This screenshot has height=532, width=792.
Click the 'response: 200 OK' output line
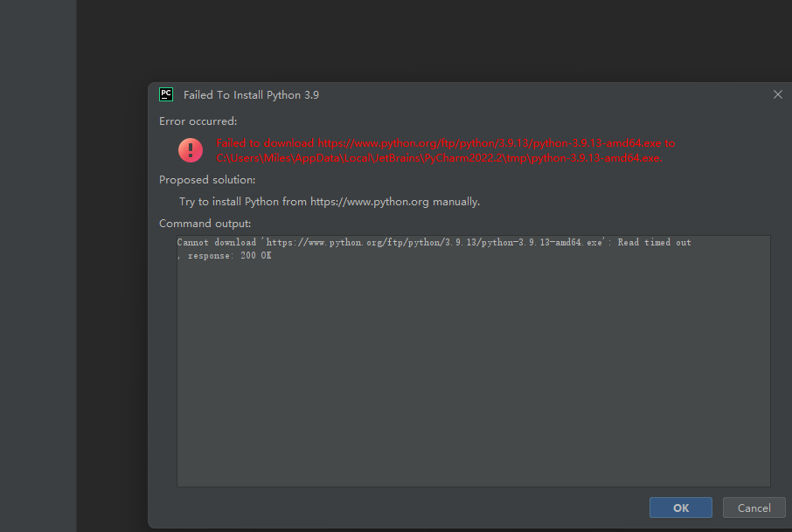point(225,255)
